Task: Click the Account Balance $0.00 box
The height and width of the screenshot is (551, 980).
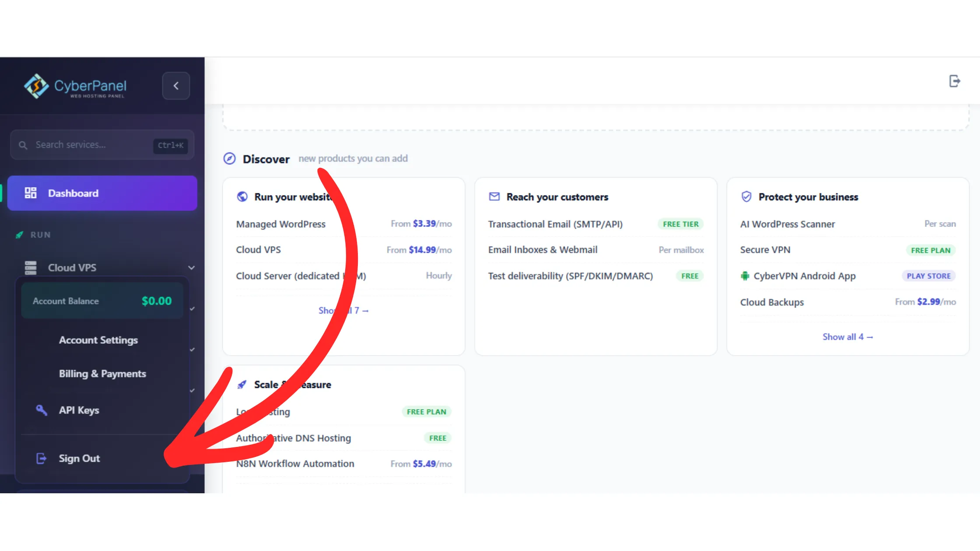Action: (102, 301)
